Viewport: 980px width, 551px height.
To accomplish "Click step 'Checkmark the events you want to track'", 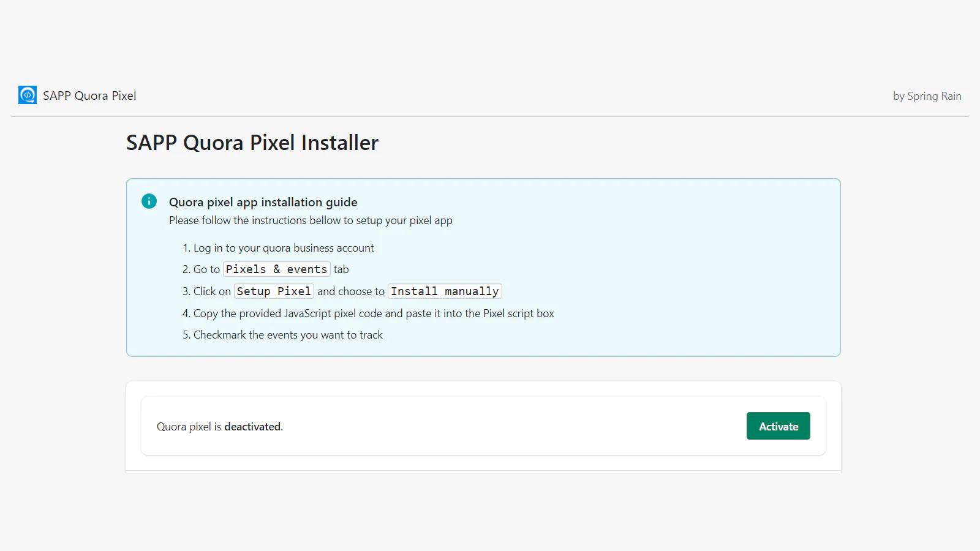I will coord(288,335).
